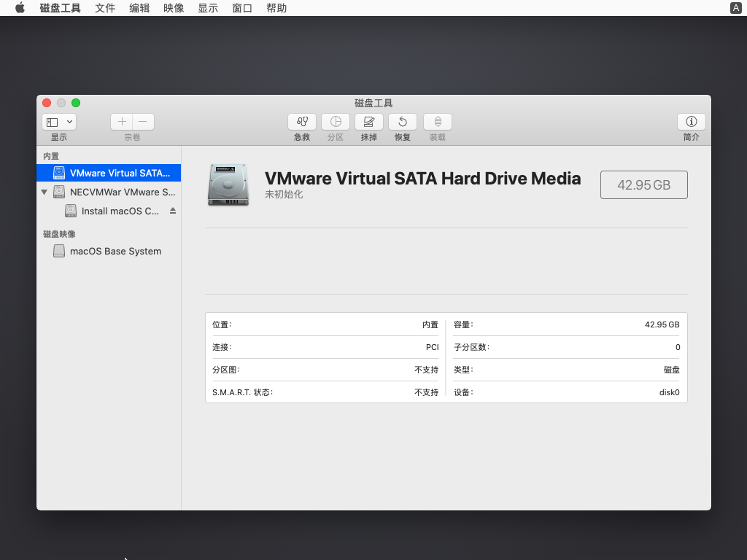Open the 窗口 menu

coord(242,8)
